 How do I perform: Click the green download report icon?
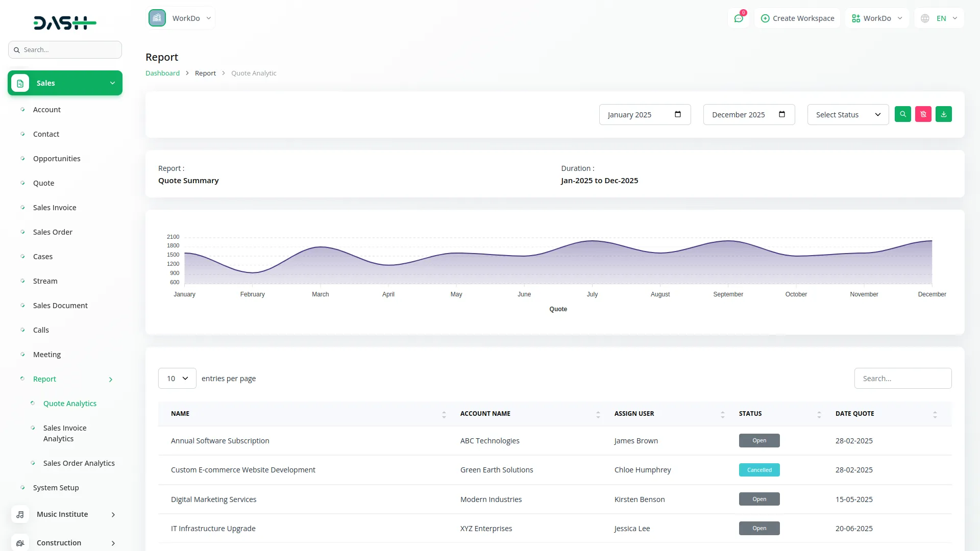tap(943, 114)
